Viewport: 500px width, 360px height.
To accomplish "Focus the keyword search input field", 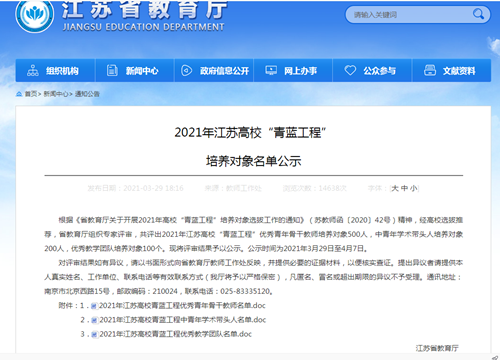I will 410,15.
